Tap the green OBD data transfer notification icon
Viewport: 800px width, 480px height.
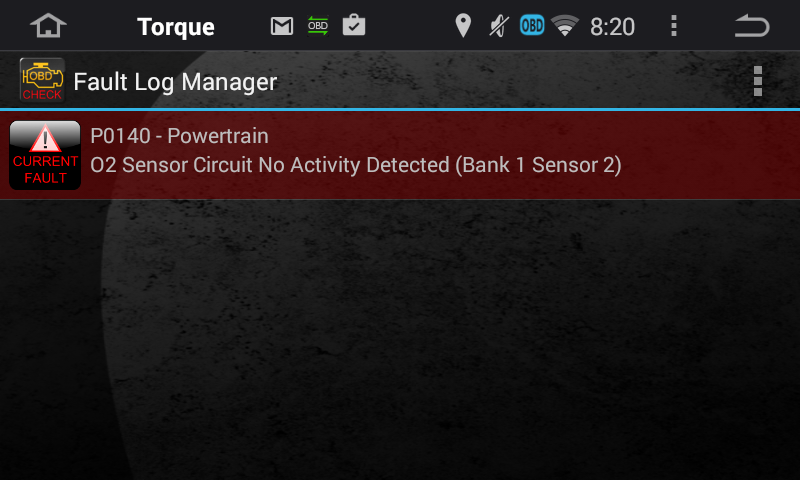pos(318,26)
